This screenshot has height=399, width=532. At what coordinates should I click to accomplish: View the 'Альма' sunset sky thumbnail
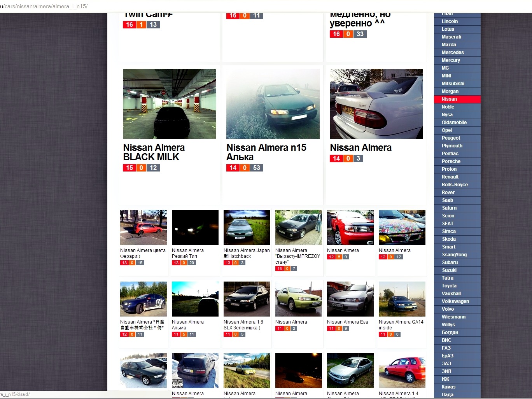[195, 299]
